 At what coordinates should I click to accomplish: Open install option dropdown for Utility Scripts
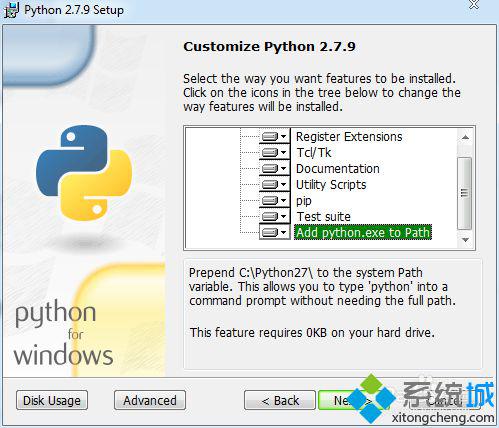pyautogui.click(x=274, y=184)
